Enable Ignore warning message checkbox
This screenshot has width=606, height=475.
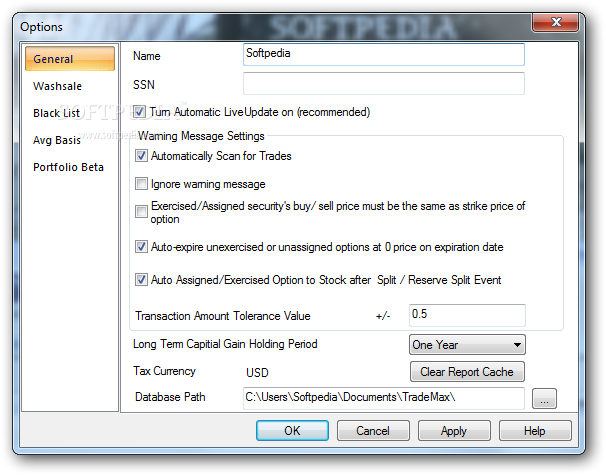click(141, 184)
